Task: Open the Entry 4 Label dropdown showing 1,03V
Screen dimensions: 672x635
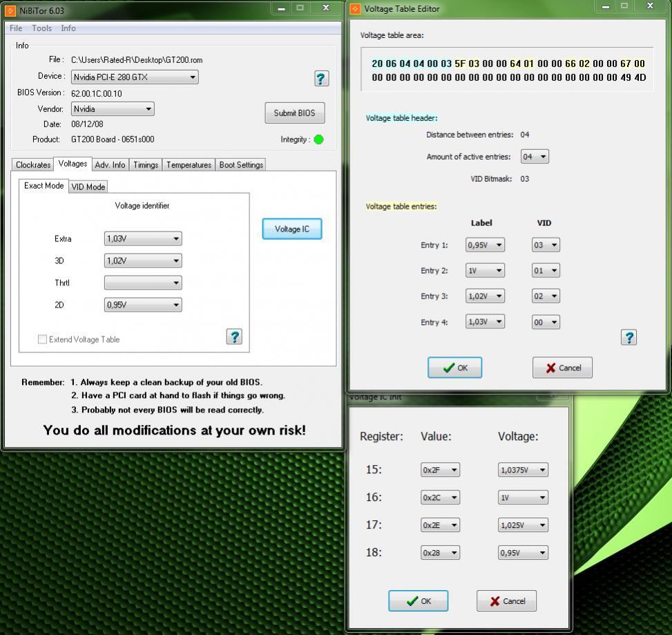Action: point(485,321)
